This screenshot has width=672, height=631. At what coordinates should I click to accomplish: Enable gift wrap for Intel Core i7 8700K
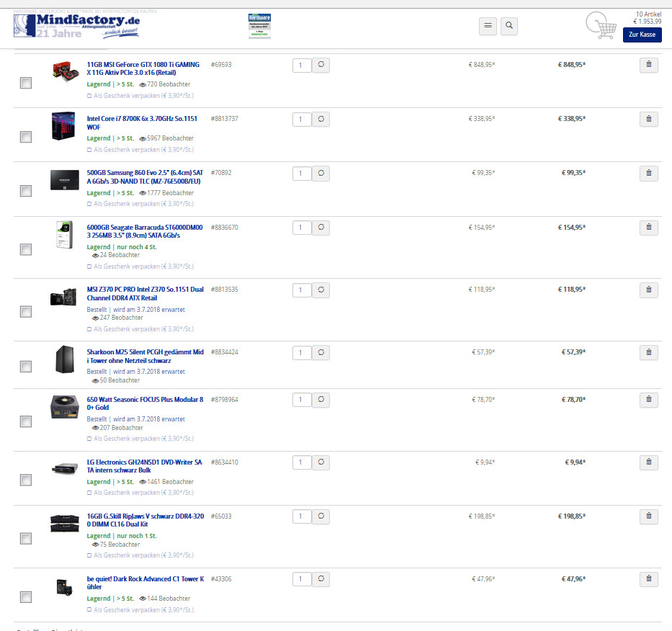[x=89, y=150]
